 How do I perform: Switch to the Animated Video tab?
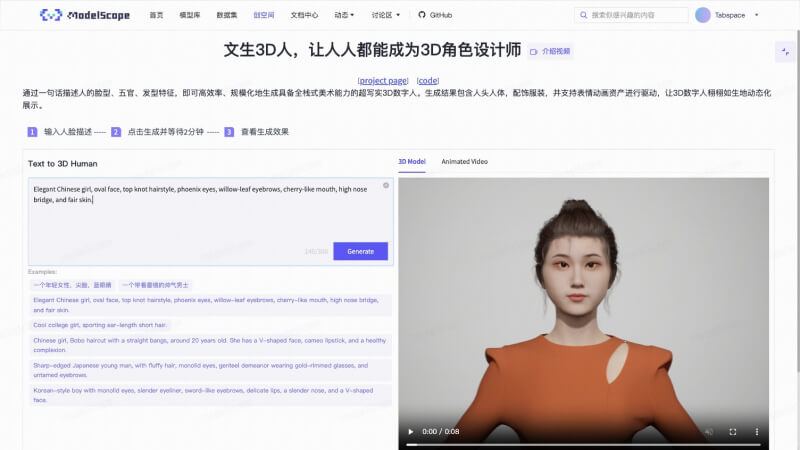pos(464,161)
